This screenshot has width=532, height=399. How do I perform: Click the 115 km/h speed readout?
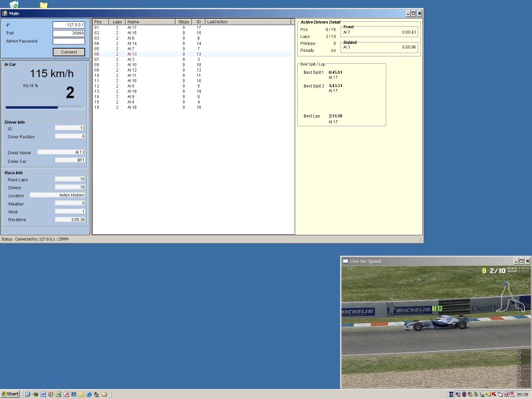(52, 74)
